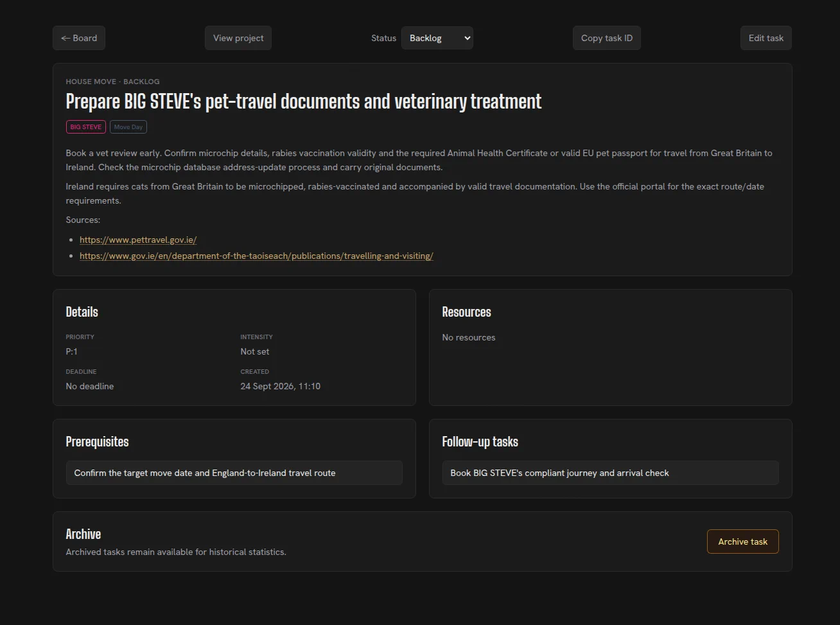Open View project
Screen dimensions: 840x625
[238, 38]
